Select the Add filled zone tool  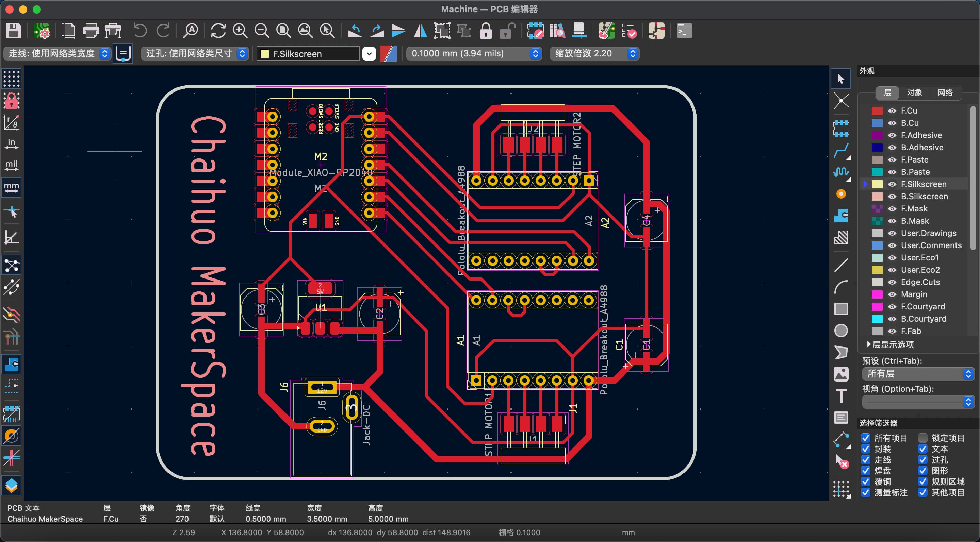click(x=841, y=216)
